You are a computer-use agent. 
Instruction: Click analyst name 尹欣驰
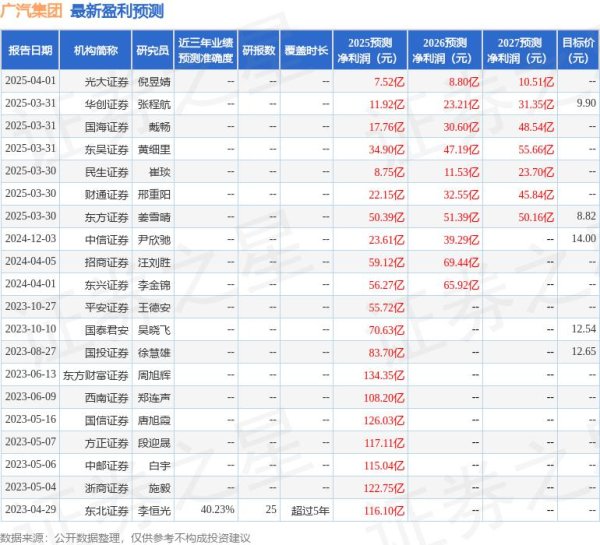154,240
